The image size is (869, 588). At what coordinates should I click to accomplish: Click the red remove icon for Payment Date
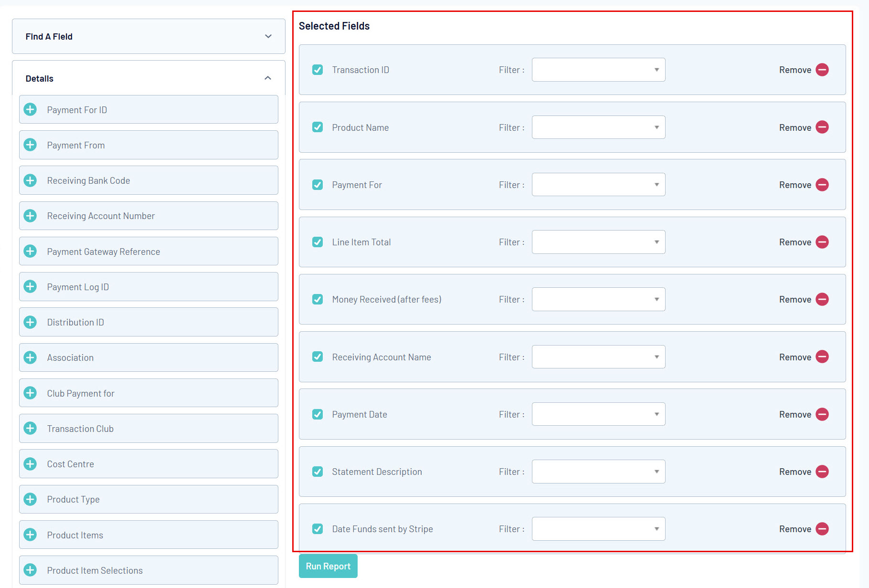coord(822,414)
